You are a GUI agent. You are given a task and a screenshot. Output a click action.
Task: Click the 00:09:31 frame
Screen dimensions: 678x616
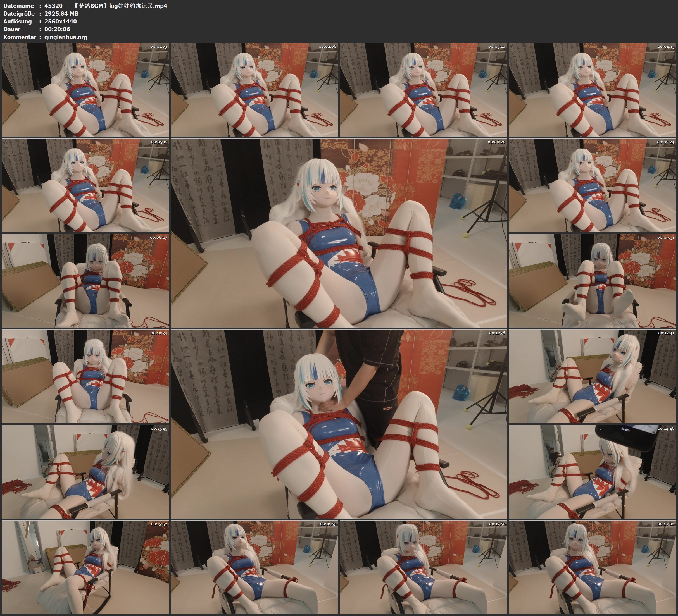(x=592, y=281)
